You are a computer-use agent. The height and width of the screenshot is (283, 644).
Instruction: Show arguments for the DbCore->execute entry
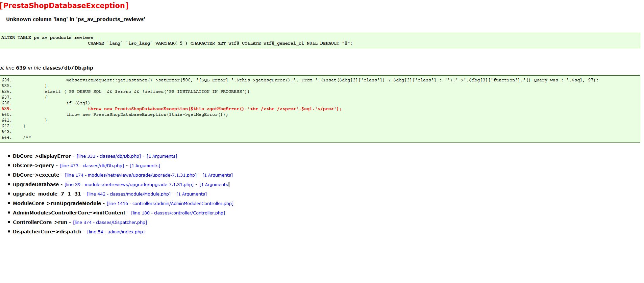click(x=218, y=175)
